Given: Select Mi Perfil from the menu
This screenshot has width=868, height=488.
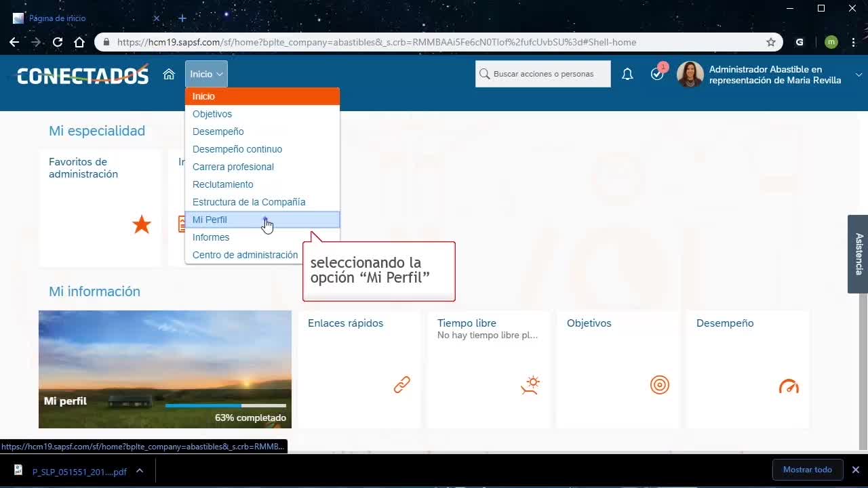Looking at the screenshot, I should pos(210,220).
